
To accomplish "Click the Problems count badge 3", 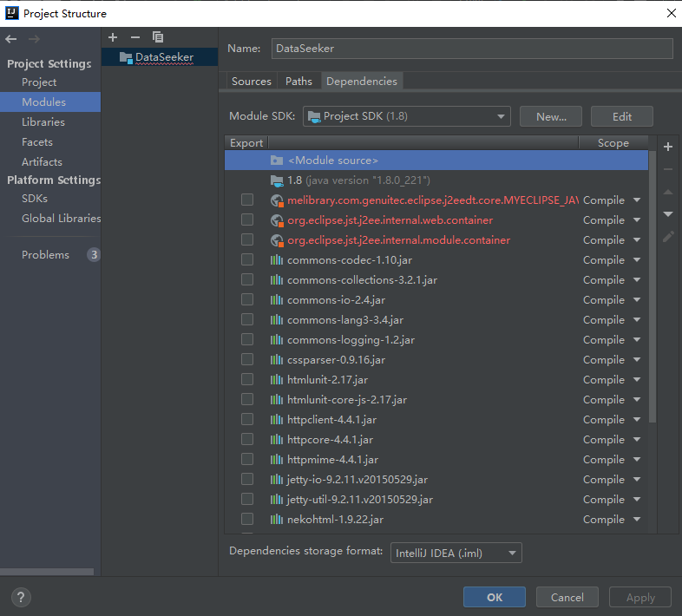I will pos(94,255).
